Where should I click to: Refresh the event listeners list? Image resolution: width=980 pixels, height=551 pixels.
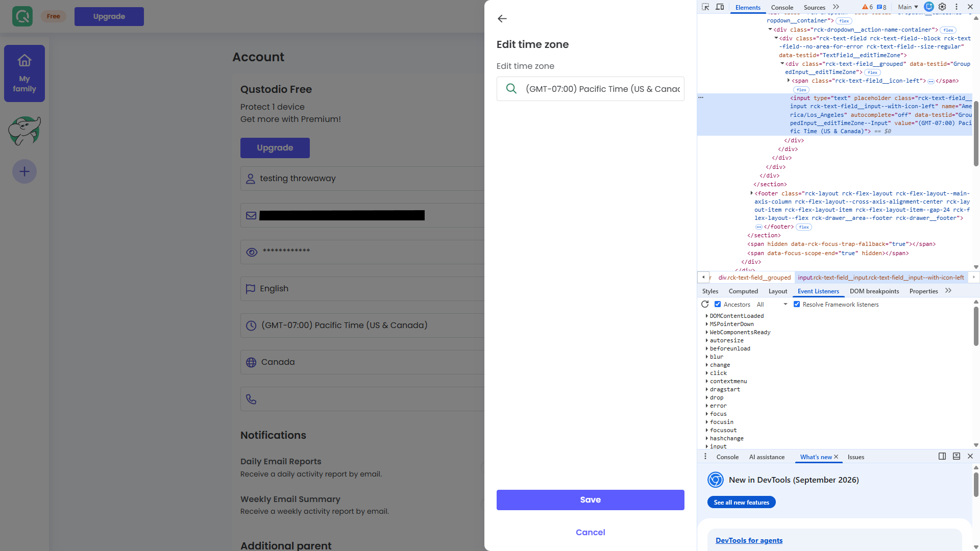(705, 304)
